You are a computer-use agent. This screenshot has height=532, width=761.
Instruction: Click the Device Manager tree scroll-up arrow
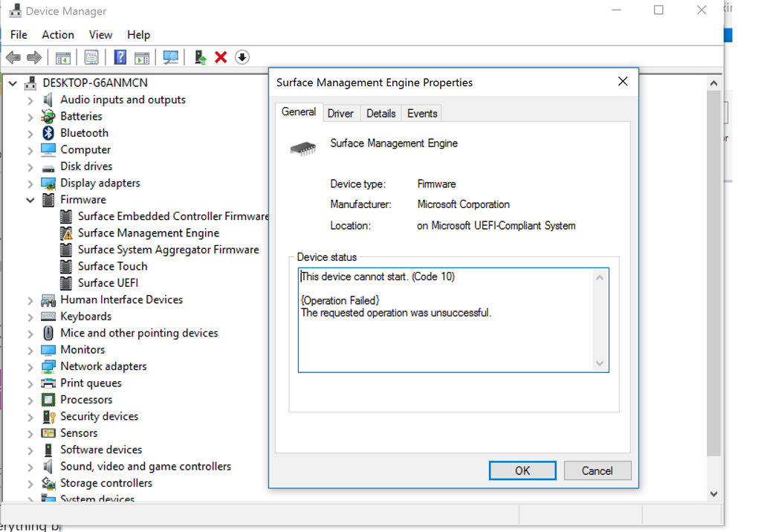click(713, 83)
